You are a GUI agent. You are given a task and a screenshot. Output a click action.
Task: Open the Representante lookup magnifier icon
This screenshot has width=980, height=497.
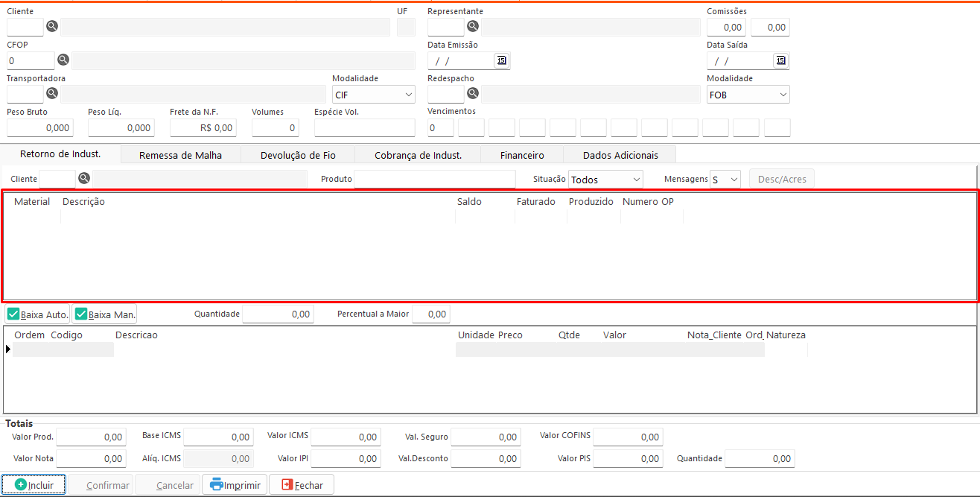coord(473,27)
